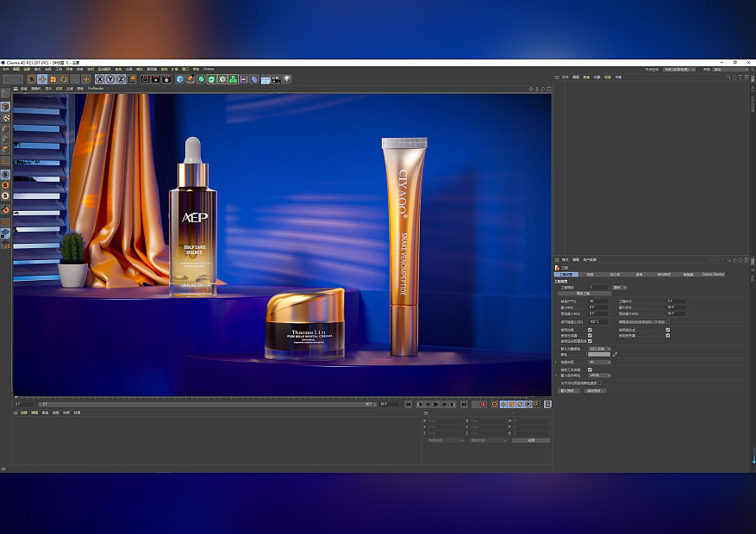Click the eyedropper next to color swatch
Viewport: 756px width, 534px height.
[x=615, y=355]
